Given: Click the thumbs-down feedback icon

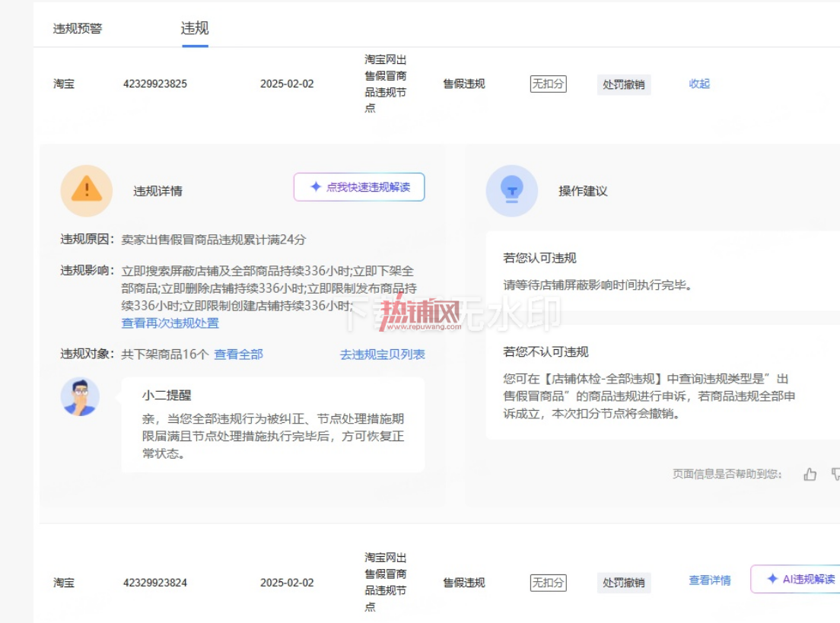Looking at the screenshot, I should [x=835, y=474].
